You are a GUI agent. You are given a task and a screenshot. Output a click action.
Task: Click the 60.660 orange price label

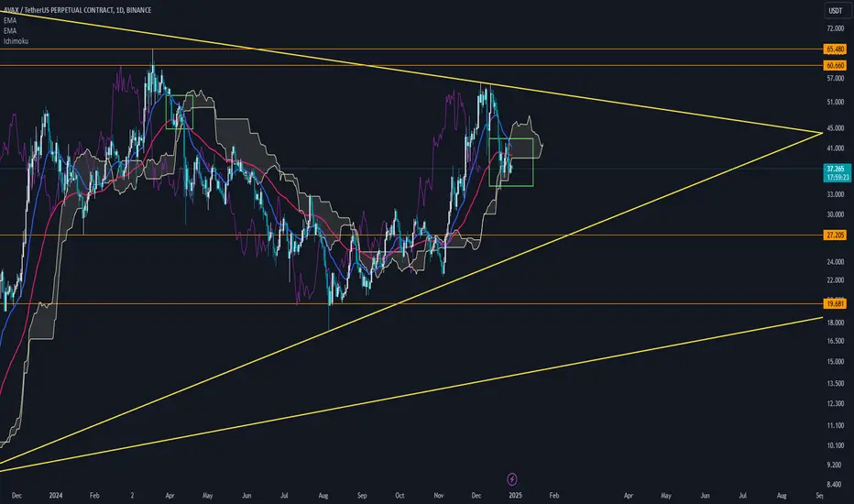[x=835, y=66]
